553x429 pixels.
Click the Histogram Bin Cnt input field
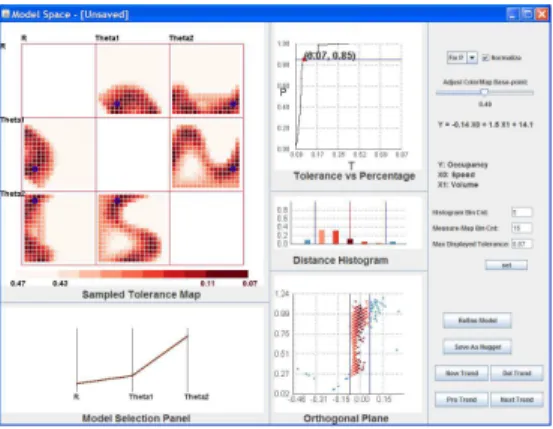[522, 212]
